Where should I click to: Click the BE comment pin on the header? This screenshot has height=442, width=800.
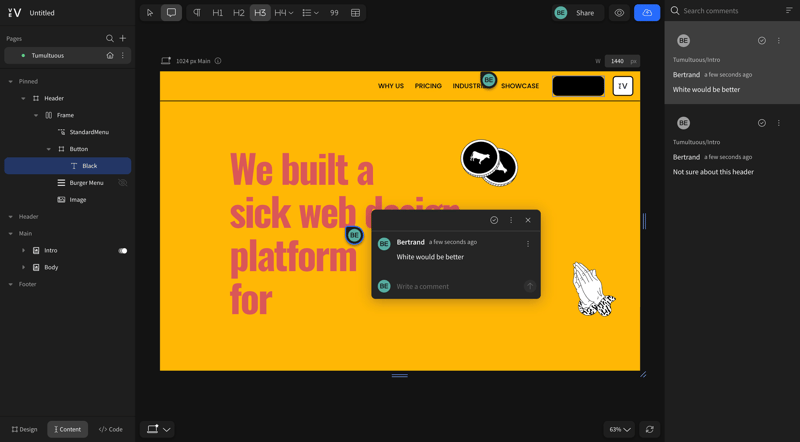[x=488, y=80]
